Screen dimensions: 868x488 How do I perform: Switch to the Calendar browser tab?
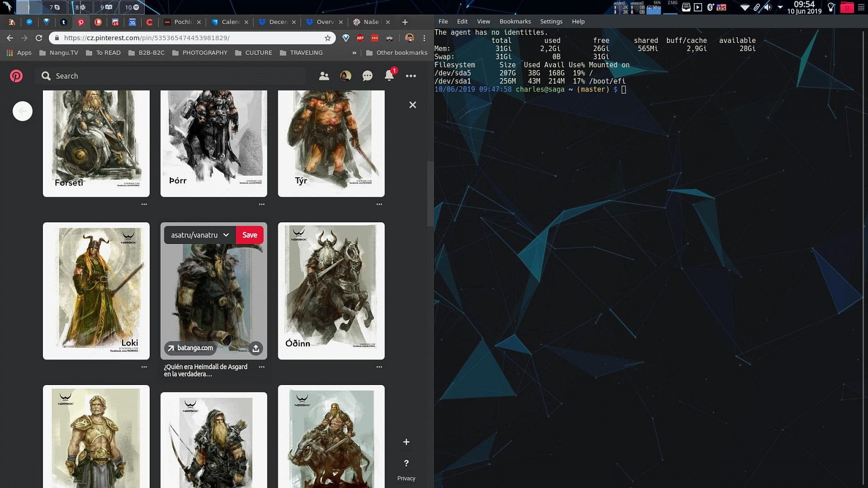pyautogui.click(x=229, y=22)
